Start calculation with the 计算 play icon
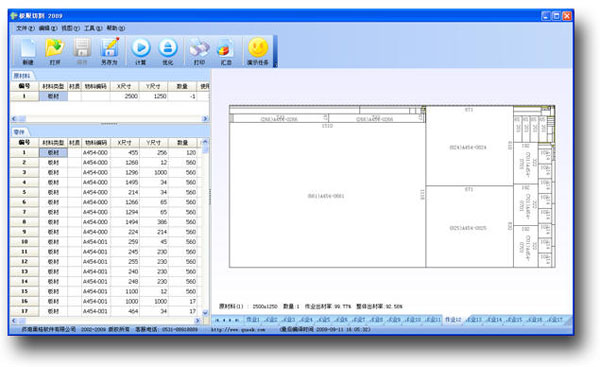The height and width of the screenshot is (367, 600). point(141,51)
